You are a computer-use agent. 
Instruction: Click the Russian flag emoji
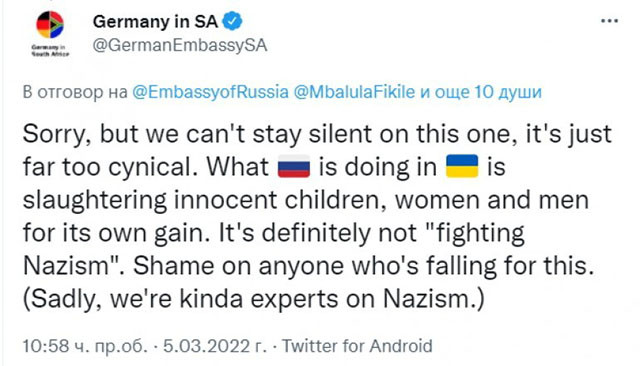(294, 166)
